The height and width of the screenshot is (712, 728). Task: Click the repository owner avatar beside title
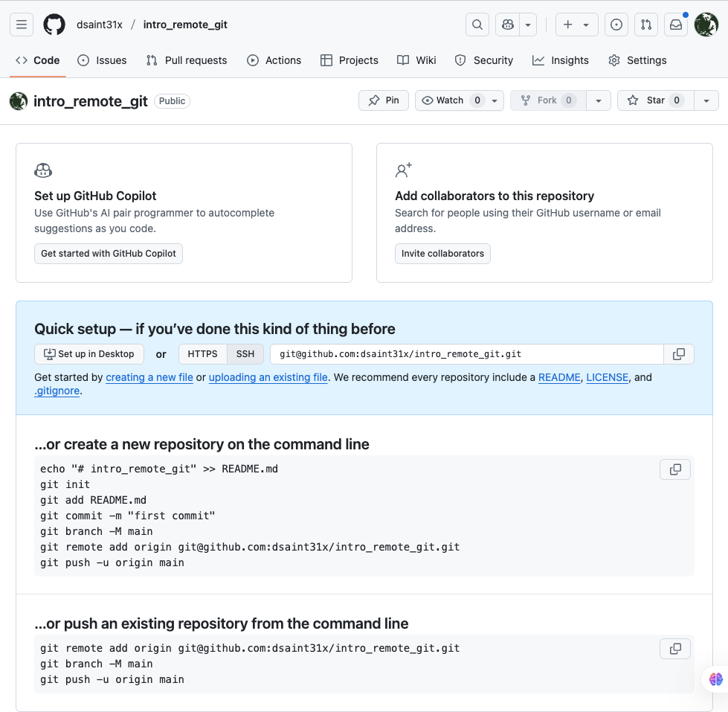(19, 101)
